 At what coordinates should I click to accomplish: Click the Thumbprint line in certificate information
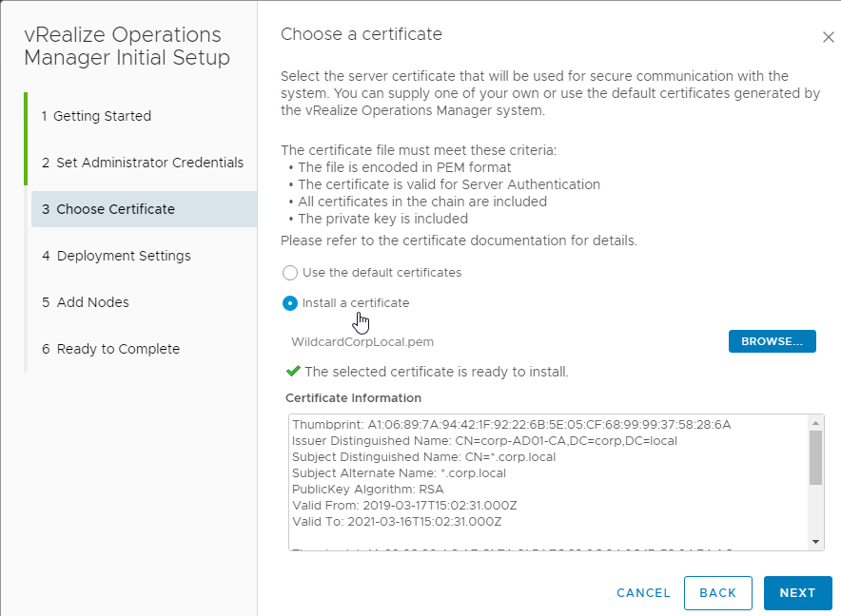(511, 425)
